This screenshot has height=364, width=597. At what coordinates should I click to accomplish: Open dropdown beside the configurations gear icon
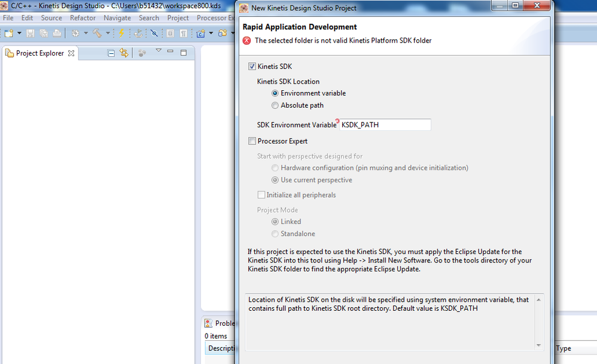tap(86, 33)
